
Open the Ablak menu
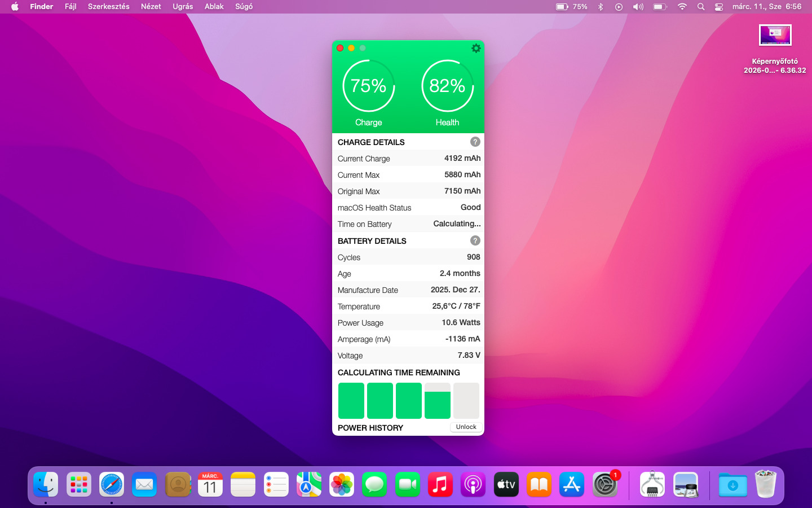coord(214,7)
